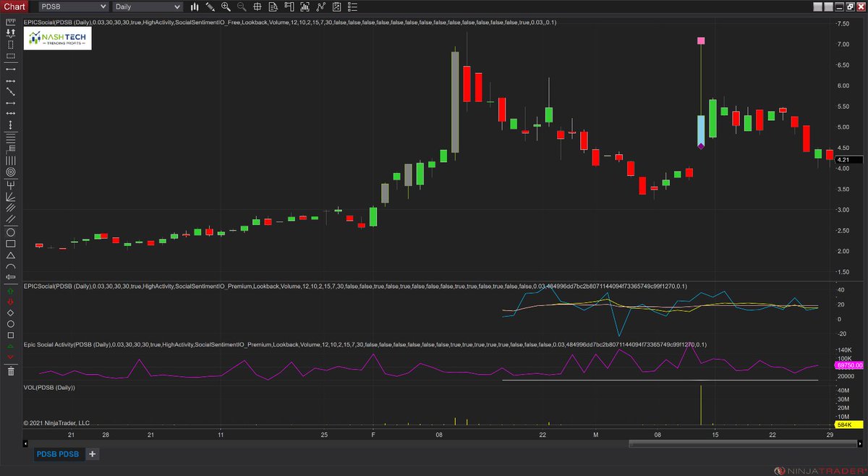The image size is (868, 476).
Task: Toggle the Chart Trader icon
Action: [x=290, y=7]
